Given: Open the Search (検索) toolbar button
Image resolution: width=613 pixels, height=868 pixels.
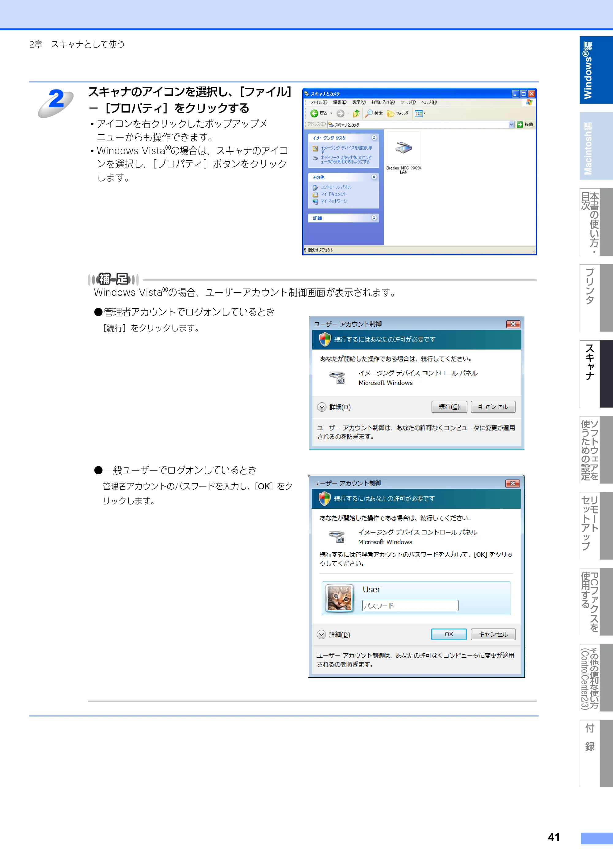Looking at the screenshot, I should [374, 113].
